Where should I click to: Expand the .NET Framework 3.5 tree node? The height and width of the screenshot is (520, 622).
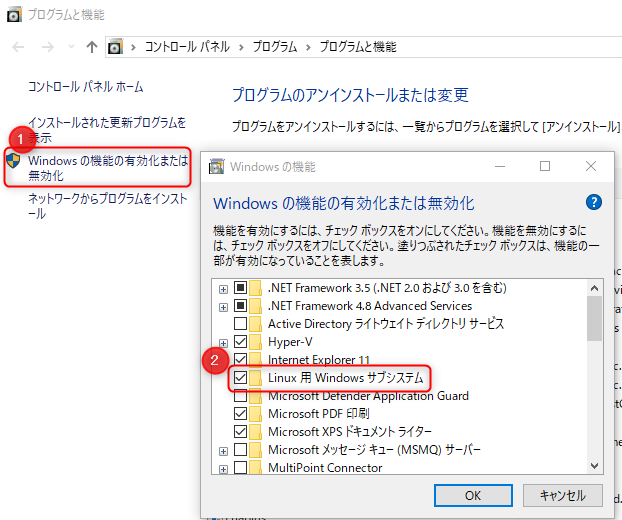pos(222,288)
